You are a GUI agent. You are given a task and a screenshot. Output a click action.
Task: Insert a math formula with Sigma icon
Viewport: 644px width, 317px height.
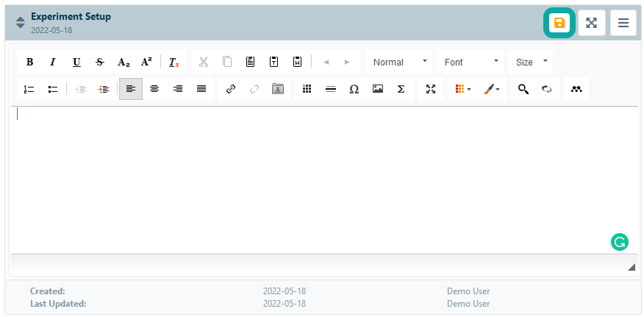tap(401, 89)
